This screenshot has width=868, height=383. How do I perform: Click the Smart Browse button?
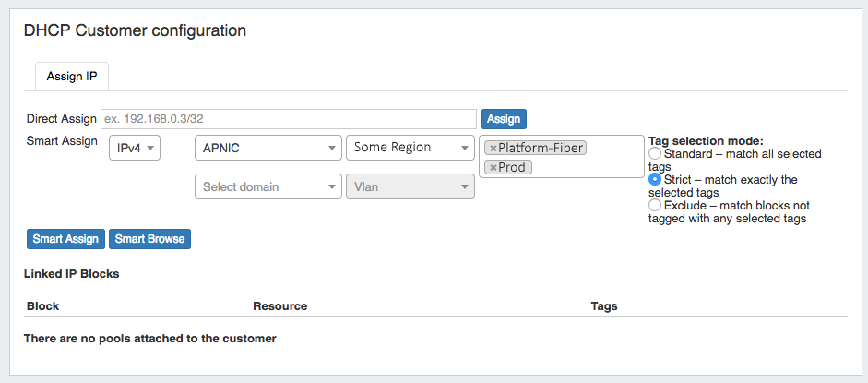coord(149,239)
